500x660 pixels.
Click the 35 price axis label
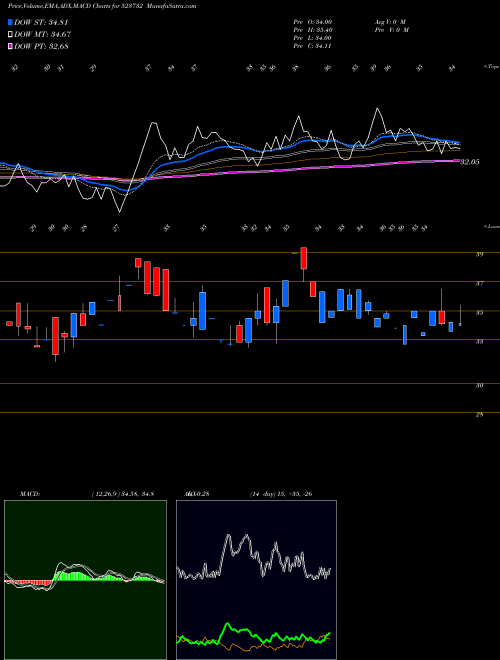pos(479,313)
